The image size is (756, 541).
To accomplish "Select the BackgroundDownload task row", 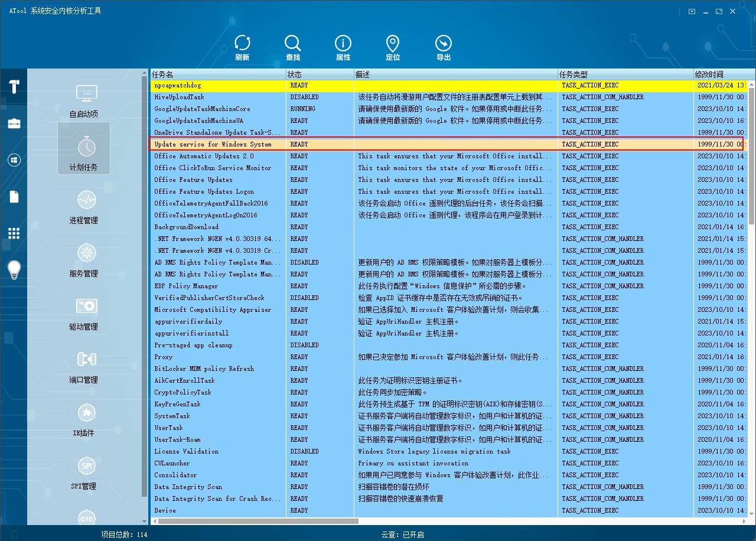I will (x=449, y=227).
